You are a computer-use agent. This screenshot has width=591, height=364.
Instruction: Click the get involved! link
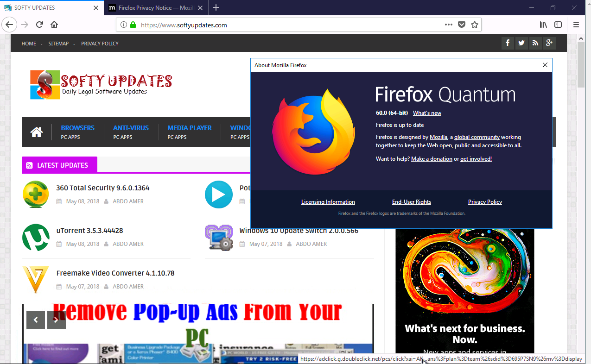click(x=476, y=159)
